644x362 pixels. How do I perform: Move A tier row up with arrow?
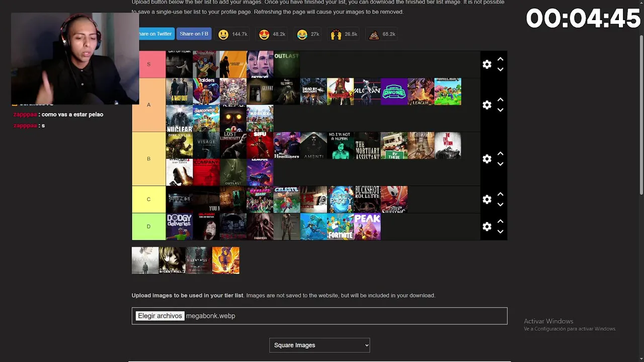click(x=500, y=100)
